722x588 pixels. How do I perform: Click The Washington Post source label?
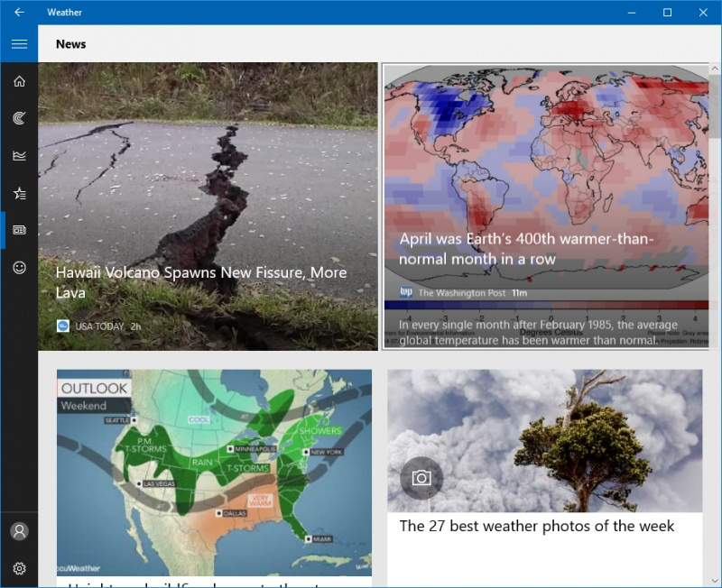point(462,293)
